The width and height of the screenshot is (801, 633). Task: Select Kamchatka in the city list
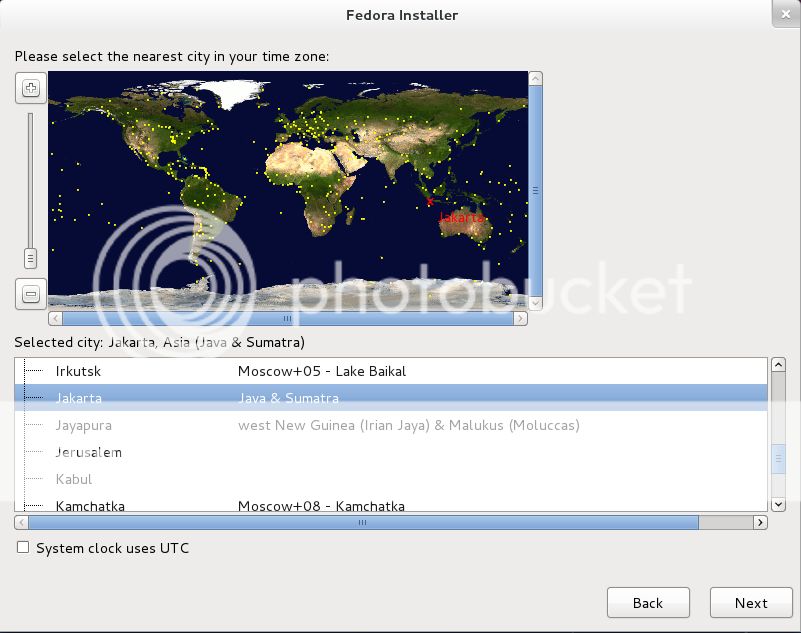pos(391,503)
